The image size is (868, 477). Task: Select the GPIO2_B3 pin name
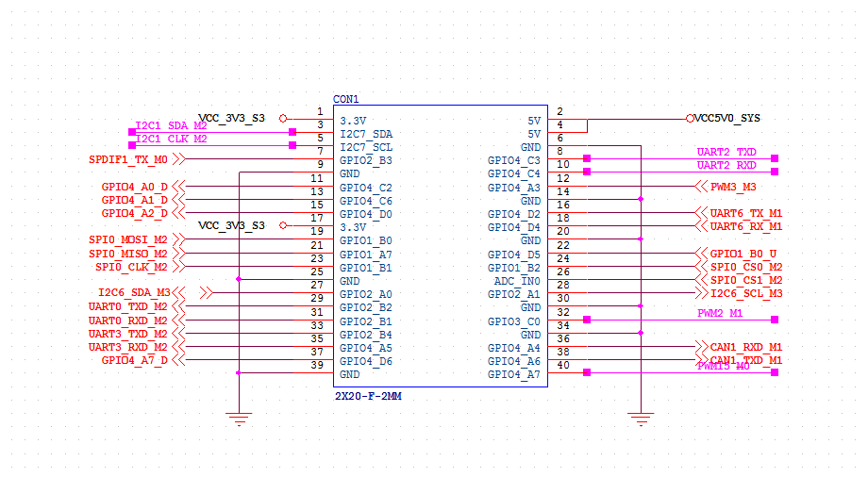[x=366, y=161]
